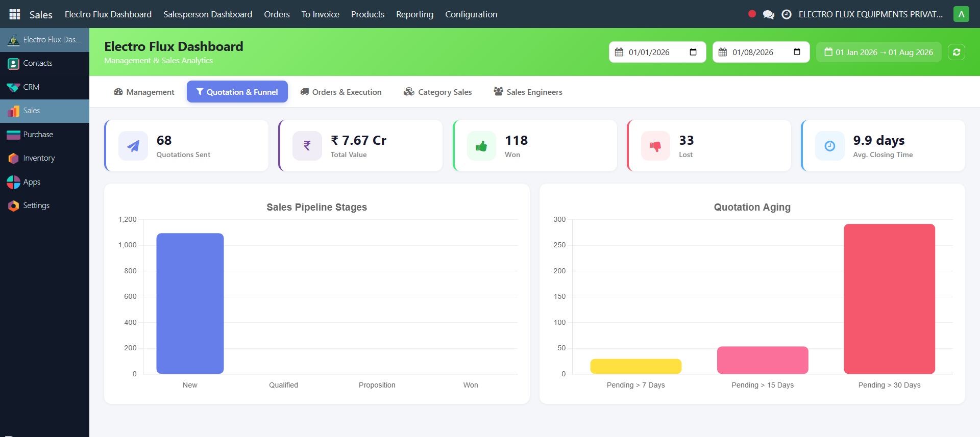Image resolution: width=980 pixels, height=437 pixels.
Task: Click the start date input field
Action: tap(657, 52)
